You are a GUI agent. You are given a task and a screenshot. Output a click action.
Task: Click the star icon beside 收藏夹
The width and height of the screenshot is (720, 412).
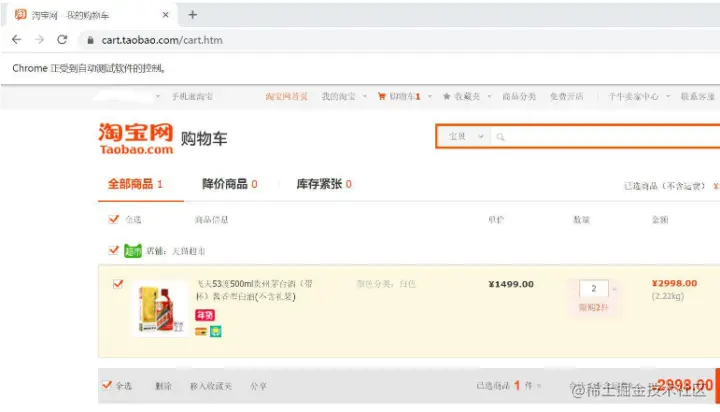coord(446,96)
